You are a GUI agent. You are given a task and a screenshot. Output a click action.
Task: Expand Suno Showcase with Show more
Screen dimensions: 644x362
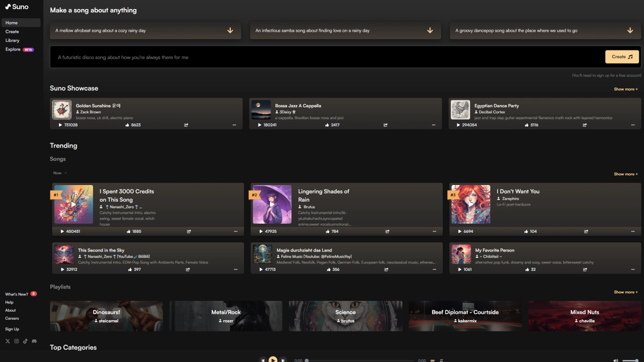pyautogui.click(x=626, y=89)
